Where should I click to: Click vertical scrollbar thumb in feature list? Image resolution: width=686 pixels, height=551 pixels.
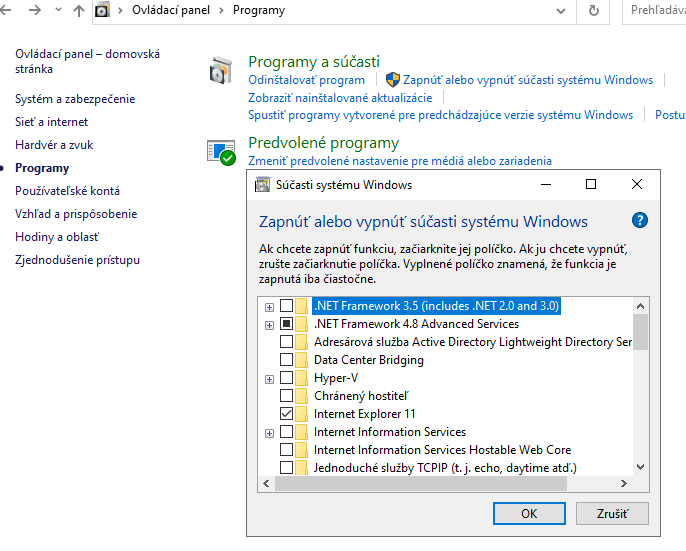pos(640,332)
